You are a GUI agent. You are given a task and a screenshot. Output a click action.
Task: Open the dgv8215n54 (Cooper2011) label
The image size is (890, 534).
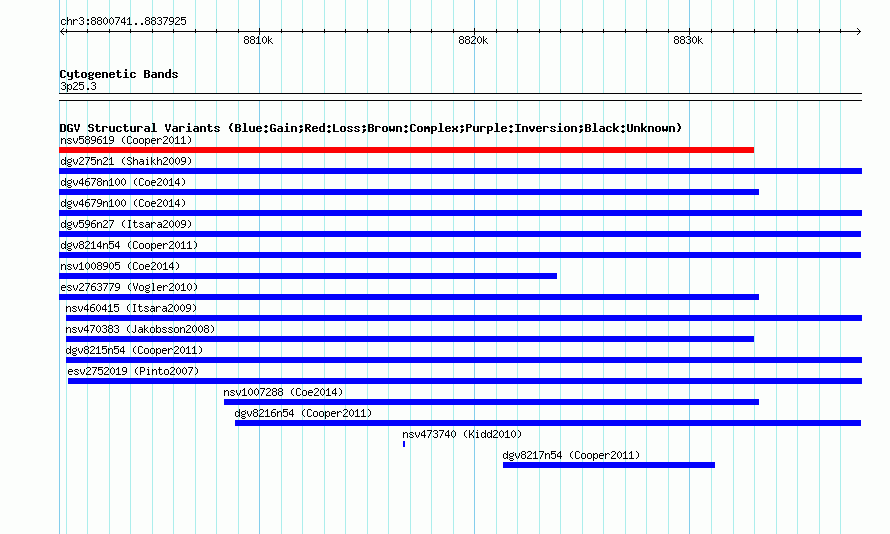pos(134,350)
